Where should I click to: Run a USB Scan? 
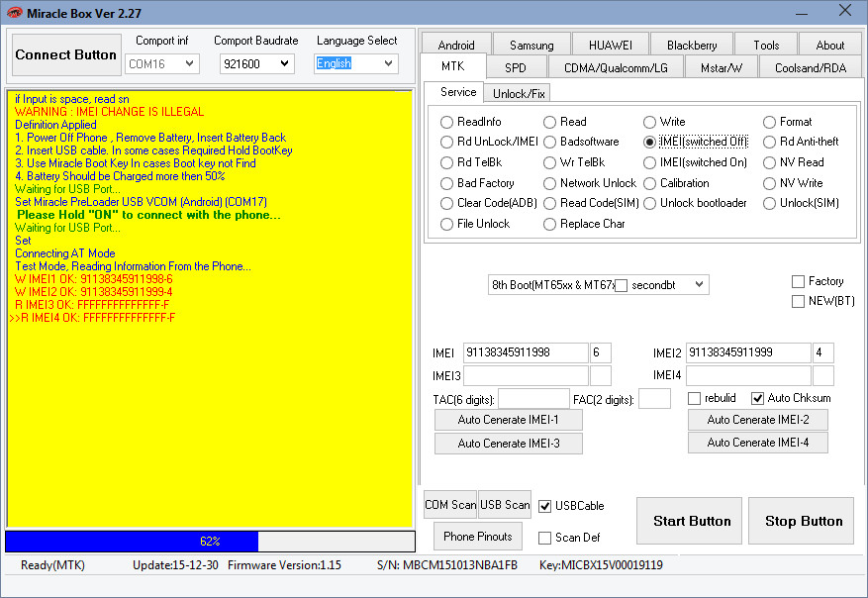tap(505, 504)
